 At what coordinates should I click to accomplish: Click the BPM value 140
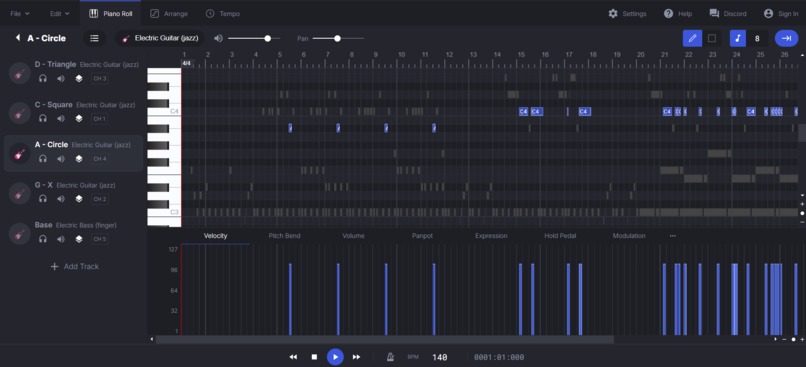pos(439,357)
